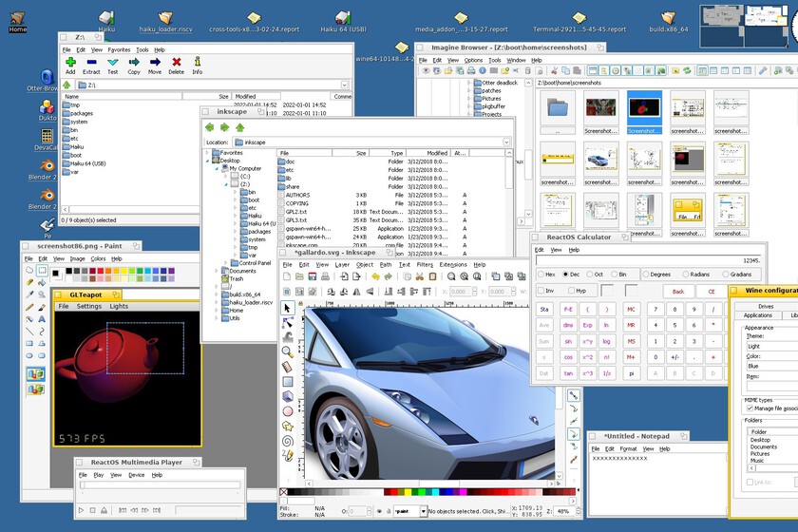Click the Back button in Calculator

click(x=678, y=292)
